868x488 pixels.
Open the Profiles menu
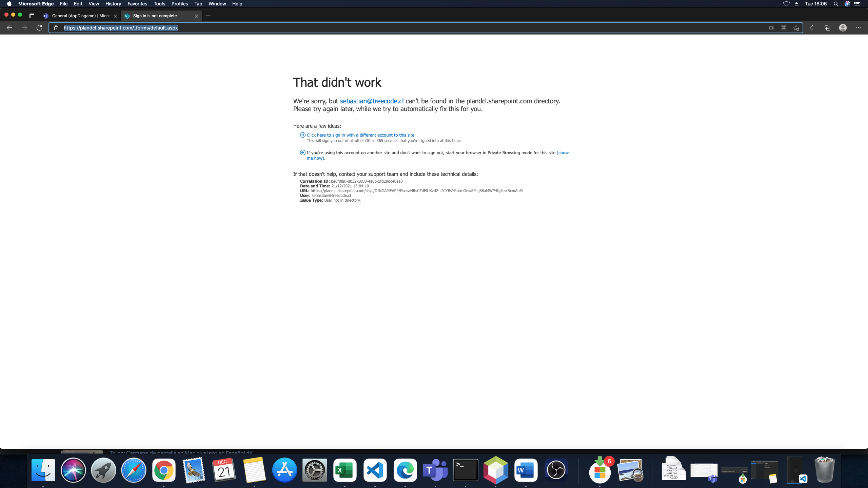[x=180, y=4]
